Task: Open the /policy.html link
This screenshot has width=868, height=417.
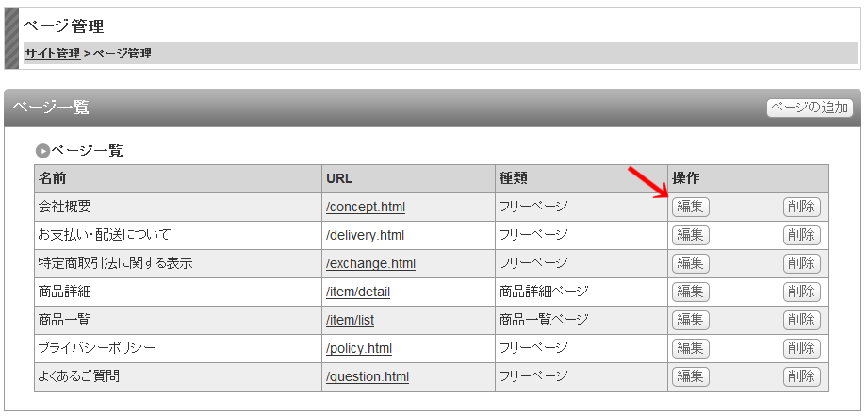Action: [x=359, y=348]
